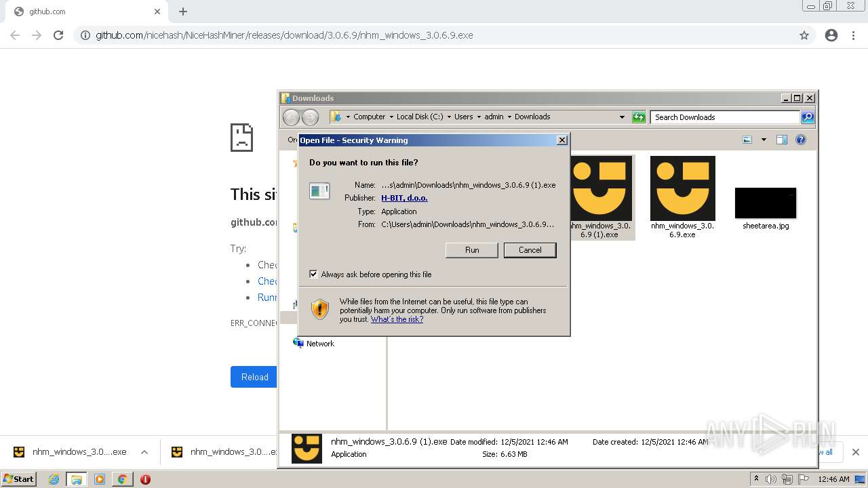
Task: Open first nhm_windows download item in shelf
Action: 71,452
